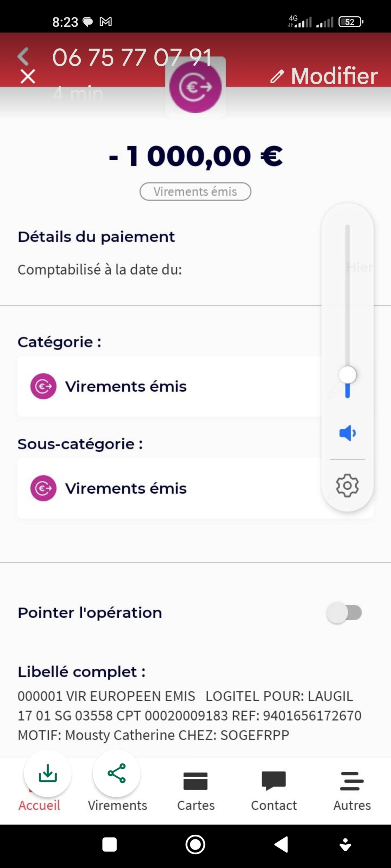The width and height of the screenshot is (391, 868).
Task: Close the payment details with the X icon
Action: 28,77
